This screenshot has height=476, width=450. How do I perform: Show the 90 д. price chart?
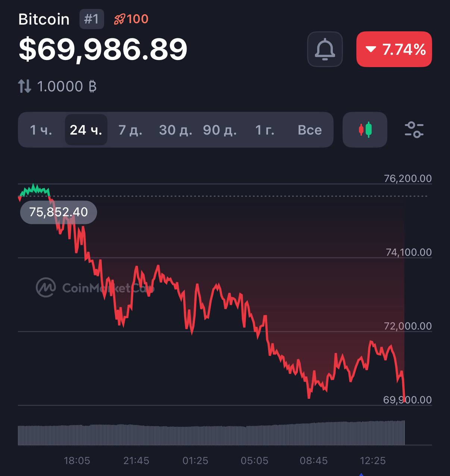point(220,130)
